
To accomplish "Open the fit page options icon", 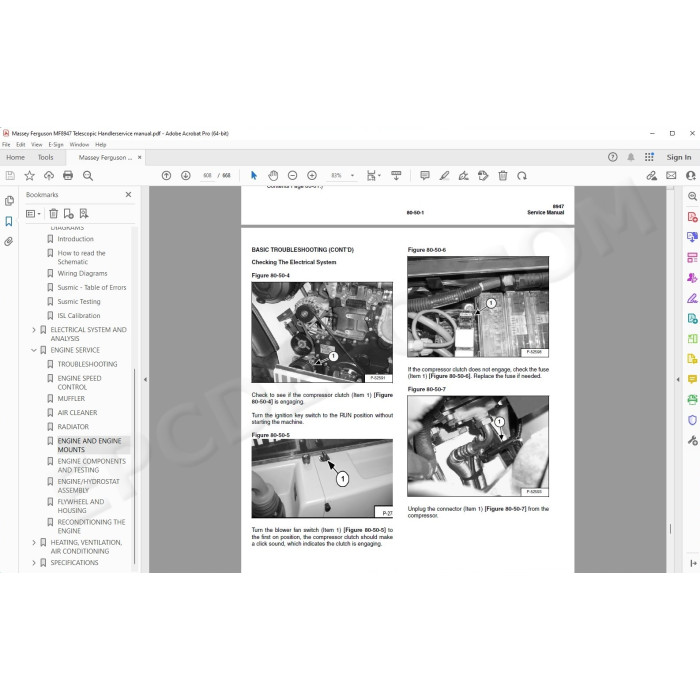I will coord(372,175).
